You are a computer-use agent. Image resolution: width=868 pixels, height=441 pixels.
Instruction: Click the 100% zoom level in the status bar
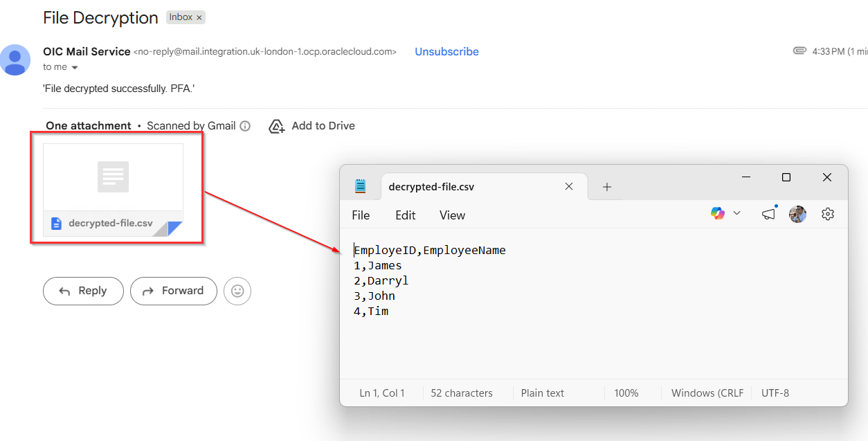pos(626,393)
